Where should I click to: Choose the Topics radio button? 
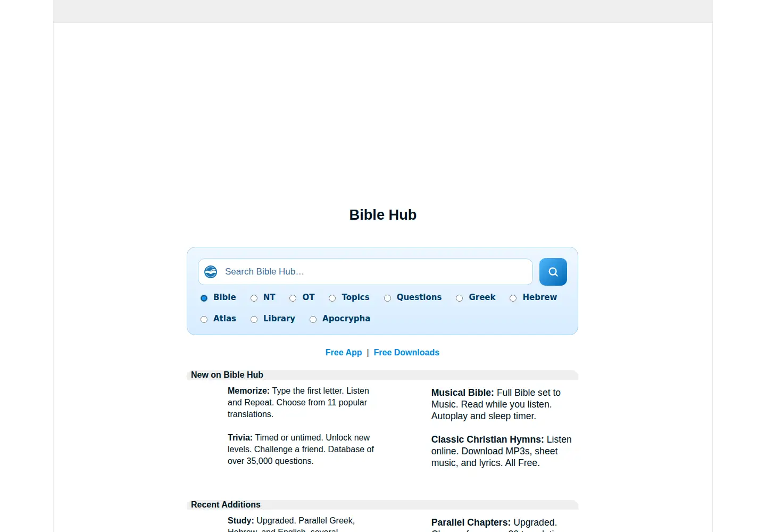pos(332,298)
